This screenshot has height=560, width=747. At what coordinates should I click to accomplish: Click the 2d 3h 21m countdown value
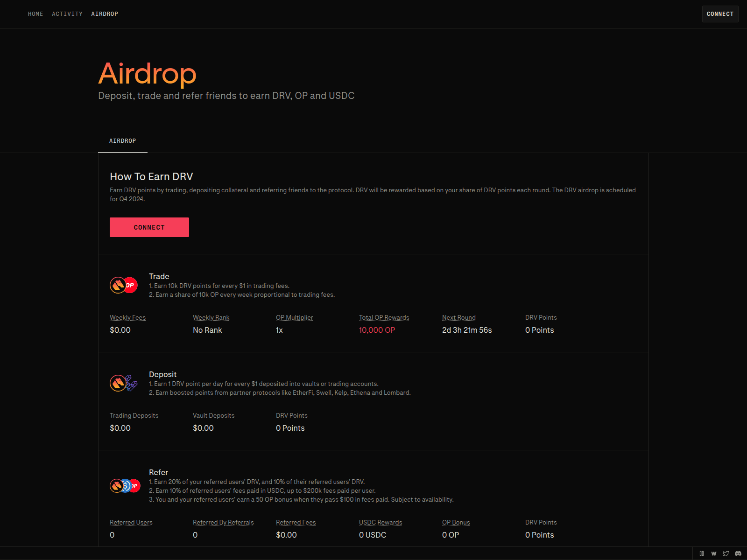tap(467, 330)
